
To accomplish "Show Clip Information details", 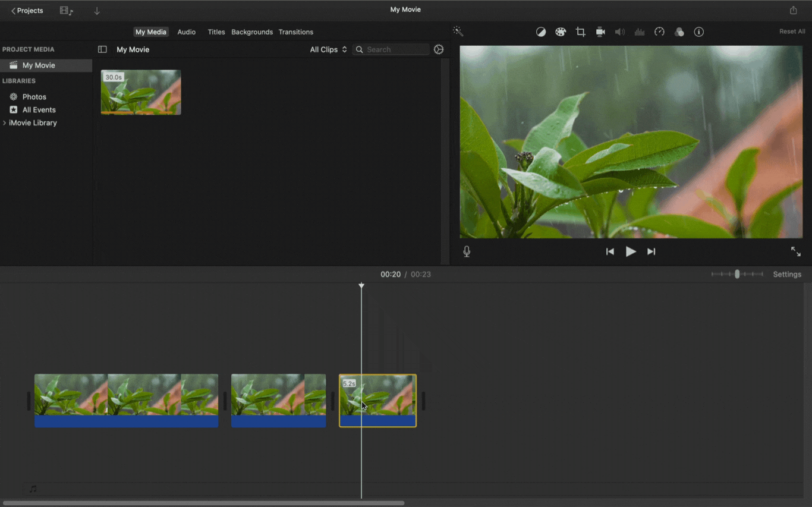I will tap(698, 32).
